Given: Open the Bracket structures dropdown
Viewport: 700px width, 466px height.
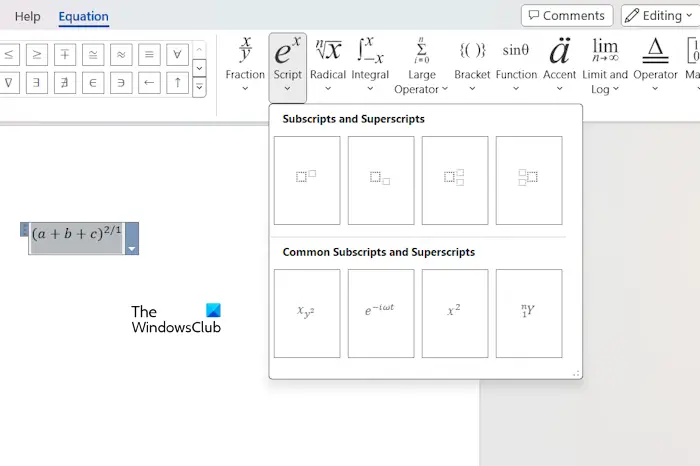Looking at the screenshot, I should click(x=472, y=65).
